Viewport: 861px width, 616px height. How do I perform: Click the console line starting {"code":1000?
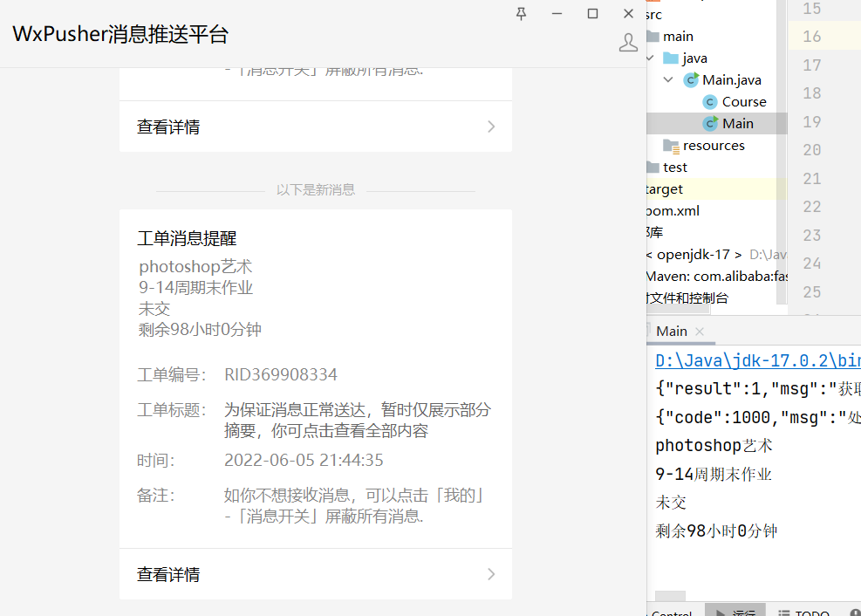tap(758, 417)
